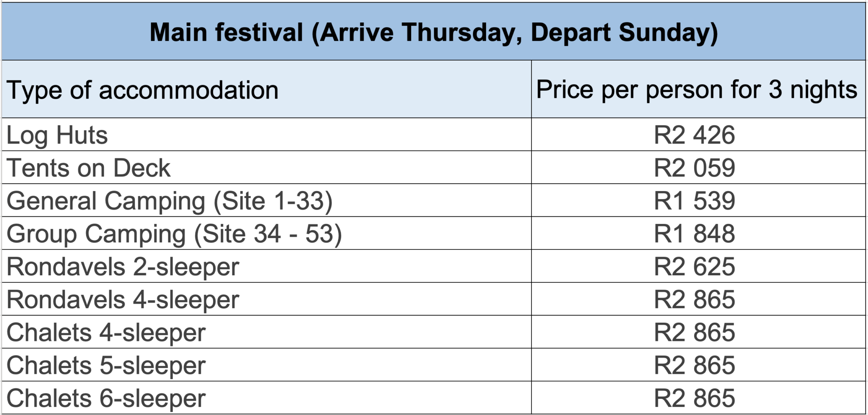The width and height of the screenshot is (868, 415).
Task: Click General Camping (Site 1-33) cell
Action: point(170,201)
